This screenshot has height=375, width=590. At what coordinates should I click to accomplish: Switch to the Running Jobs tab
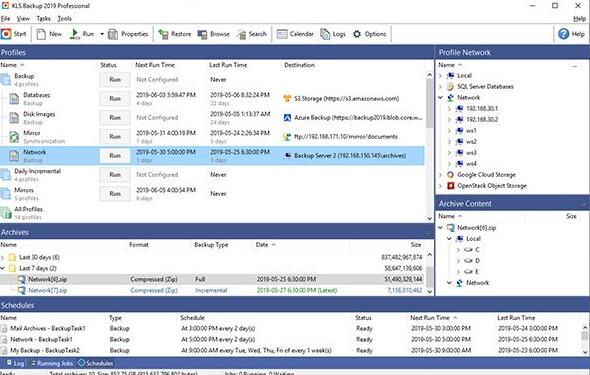pyautogui.click(x=51, y=363)
